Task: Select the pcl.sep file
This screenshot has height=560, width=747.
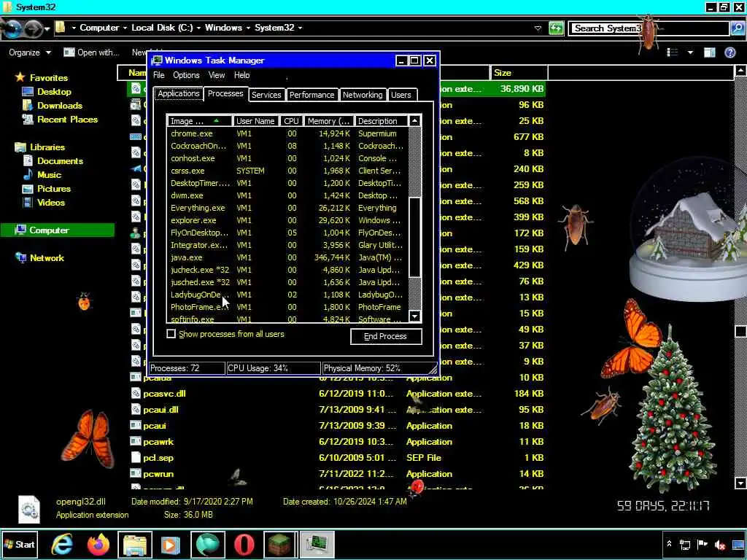Action: tap(158, 458)
